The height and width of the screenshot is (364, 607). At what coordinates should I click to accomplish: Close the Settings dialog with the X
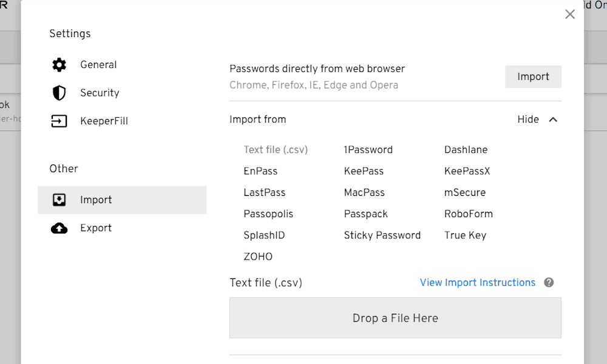point(570,15)
